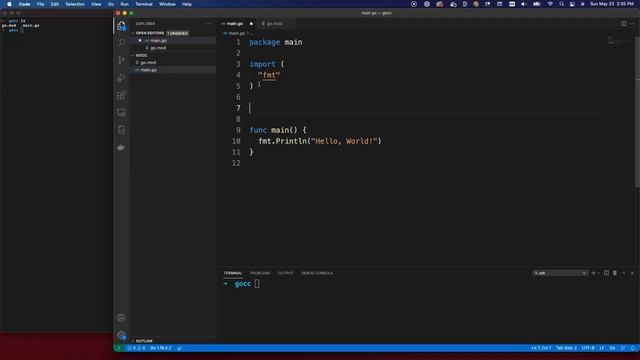Open the Search view in activity bar
The height and width of the screenshot is (360, 640).
click(121, 42)
